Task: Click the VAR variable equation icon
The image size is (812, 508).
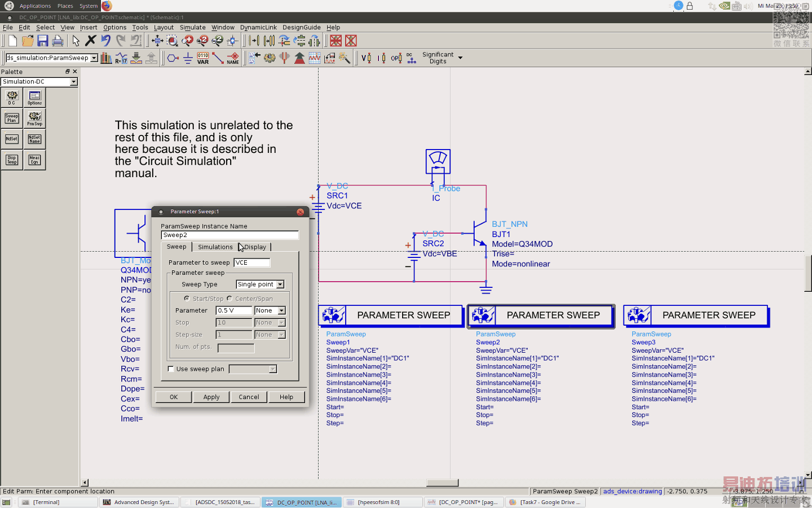Action: point(203,58)
